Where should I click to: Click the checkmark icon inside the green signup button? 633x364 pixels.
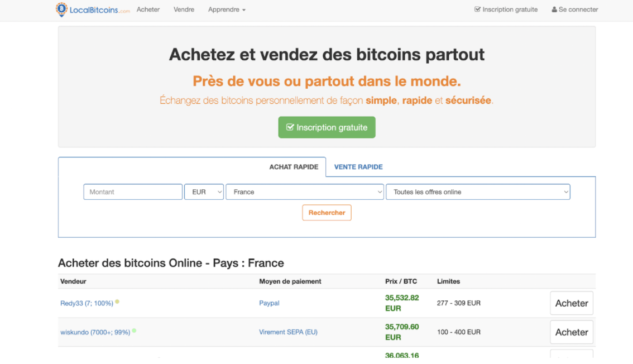pos(290,127)
